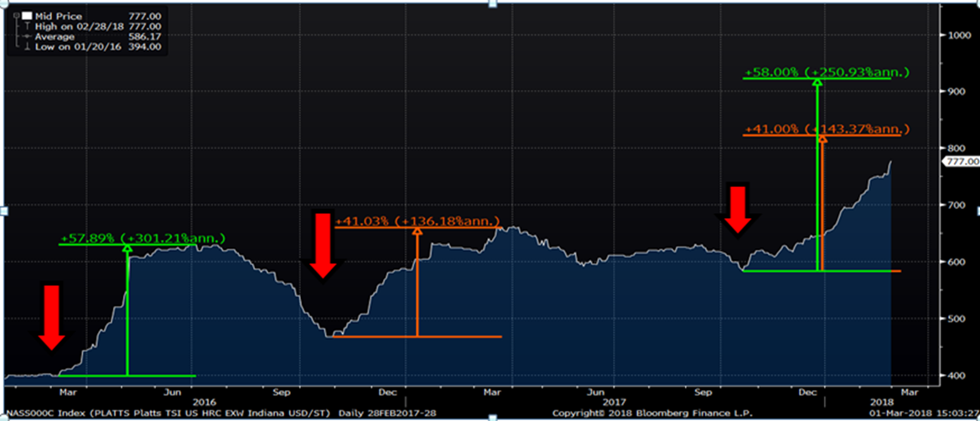Click the white Mid Price color swatch
The width and height of the screenshot is (980, 421).
click(x=25, y=16)
